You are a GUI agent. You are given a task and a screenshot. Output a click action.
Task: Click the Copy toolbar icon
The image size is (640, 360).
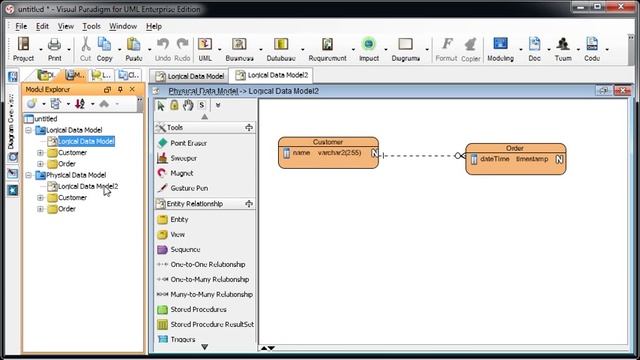[104, 49]
